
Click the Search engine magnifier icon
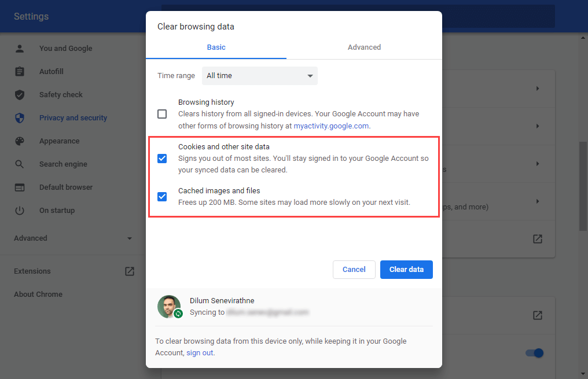point(20,164)
